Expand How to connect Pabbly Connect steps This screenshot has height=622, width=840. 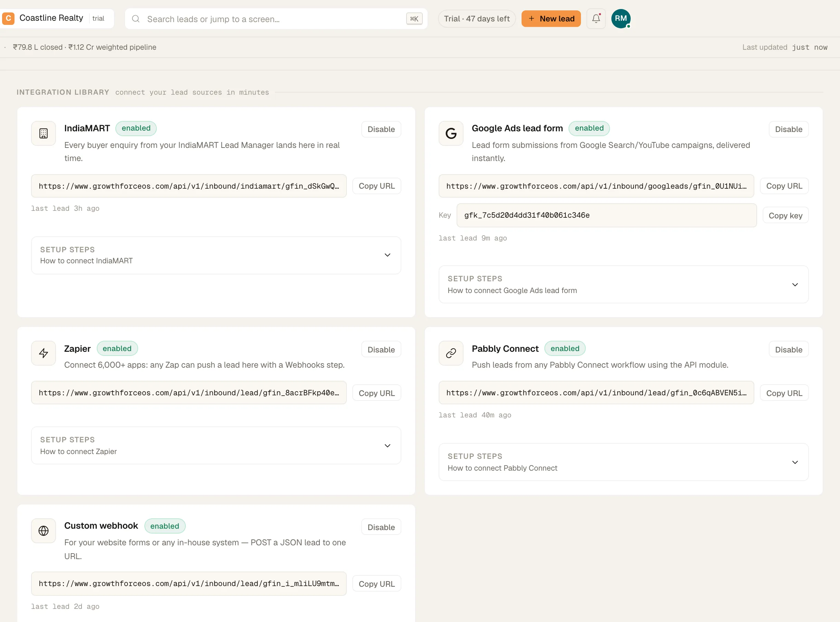(x=623, y=462)
